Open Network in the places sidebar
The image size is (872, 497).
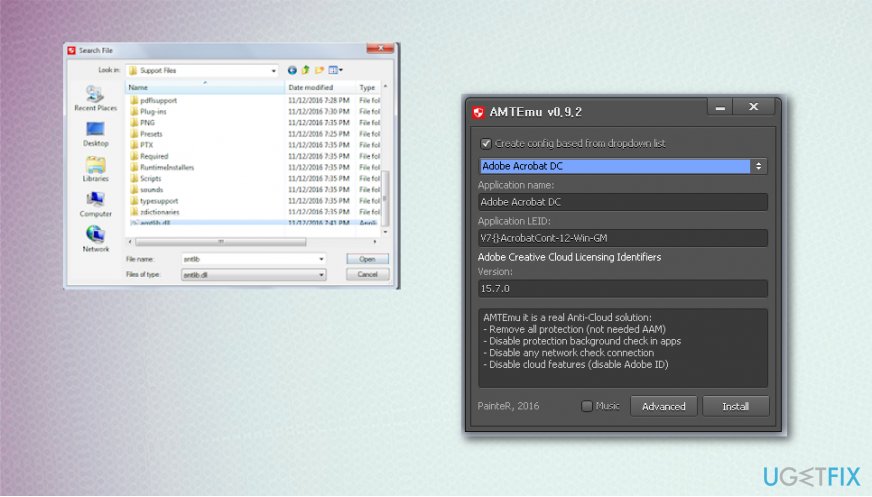pos(95,240)
